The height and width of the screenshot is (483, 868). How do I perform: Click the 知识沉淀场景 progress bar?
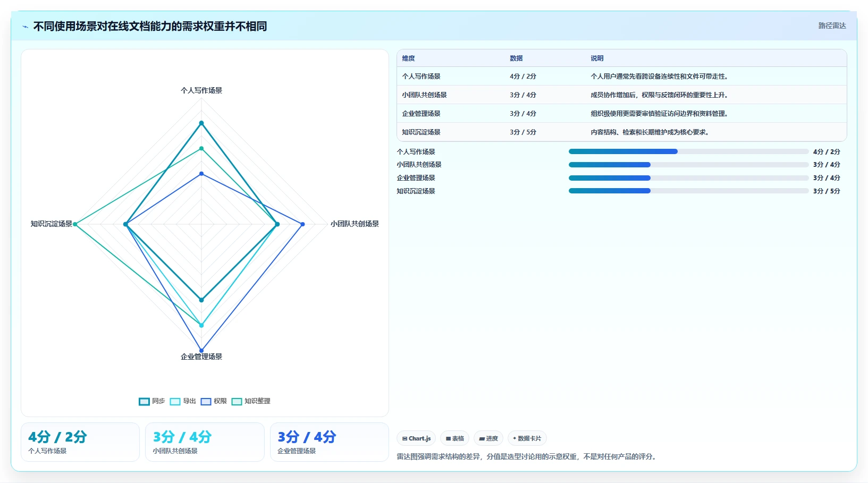[688, 191]
